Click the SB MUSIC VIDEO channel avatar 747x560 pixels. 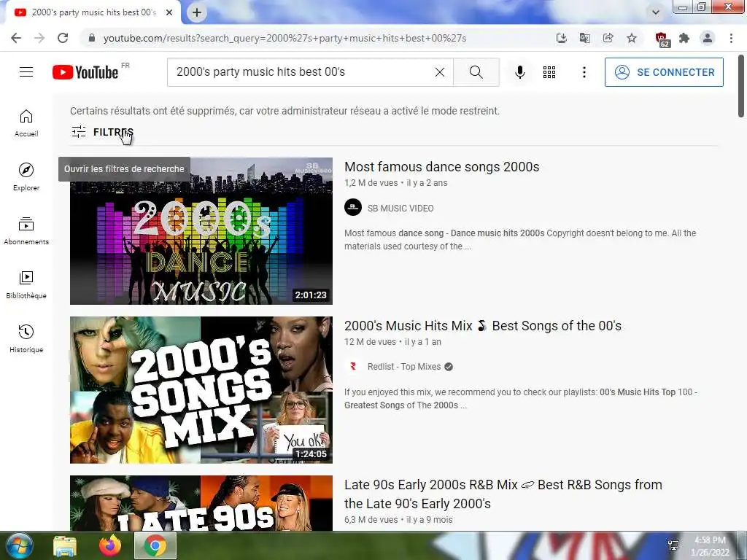tap(353, 207)
